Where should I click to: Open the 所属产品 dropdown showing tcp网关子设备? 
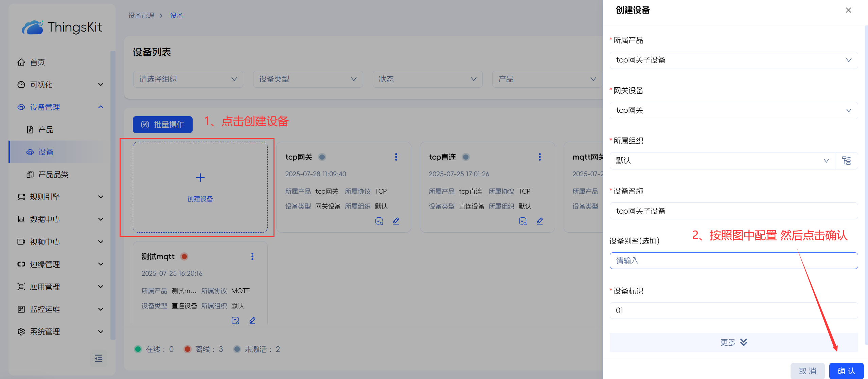point(733,60)
